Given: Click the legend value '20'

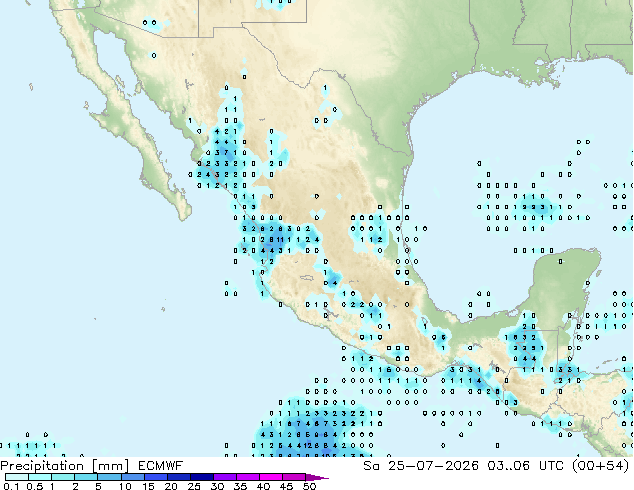Looking at the screenshot, I should (171, 486).
